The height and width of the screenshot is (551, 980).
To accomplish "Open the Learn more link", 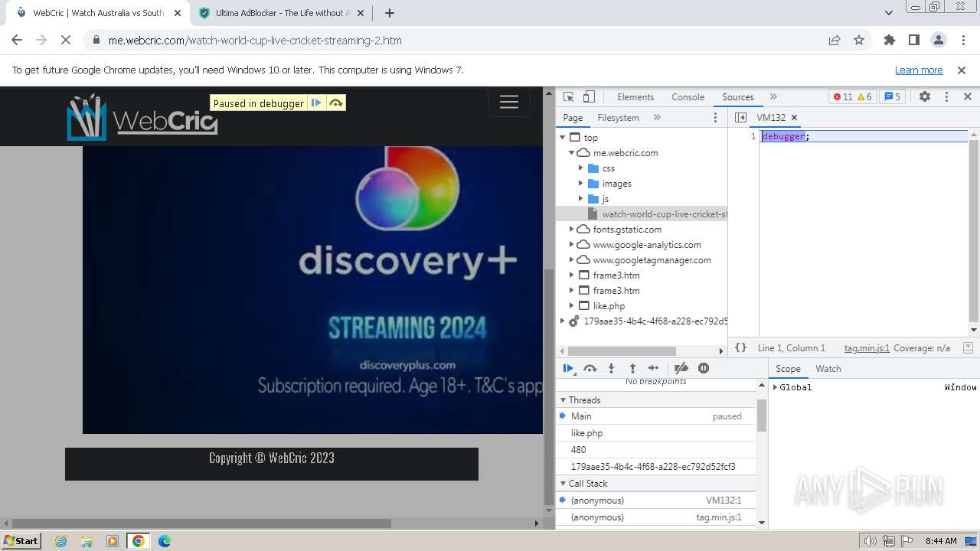I will coord(919,70).
